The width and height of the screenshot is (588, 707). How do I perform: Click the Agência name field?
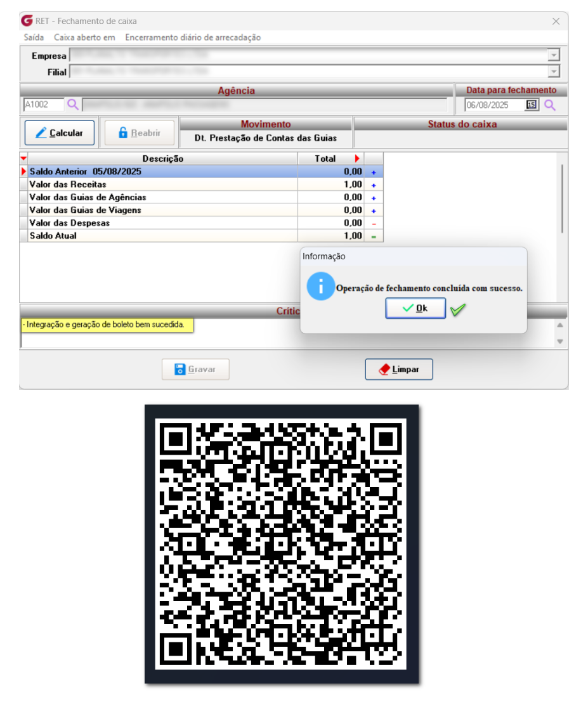265,105
